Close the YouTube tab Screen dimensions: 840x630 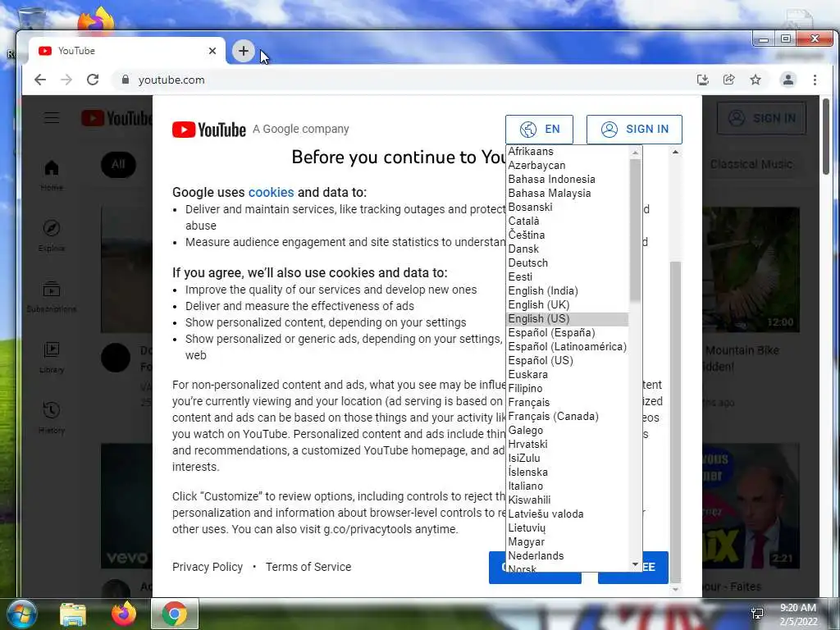coord(212,51)
